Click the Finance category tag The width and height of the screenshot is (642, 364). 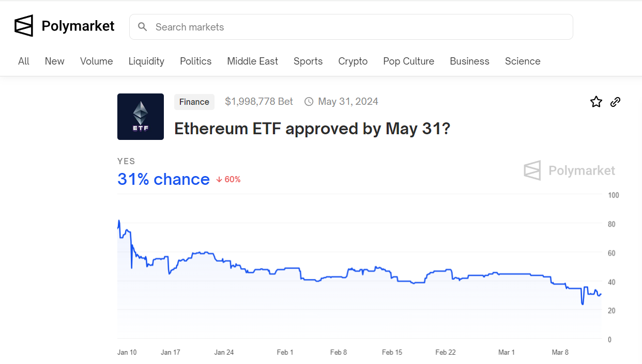(x=194, y=102)
